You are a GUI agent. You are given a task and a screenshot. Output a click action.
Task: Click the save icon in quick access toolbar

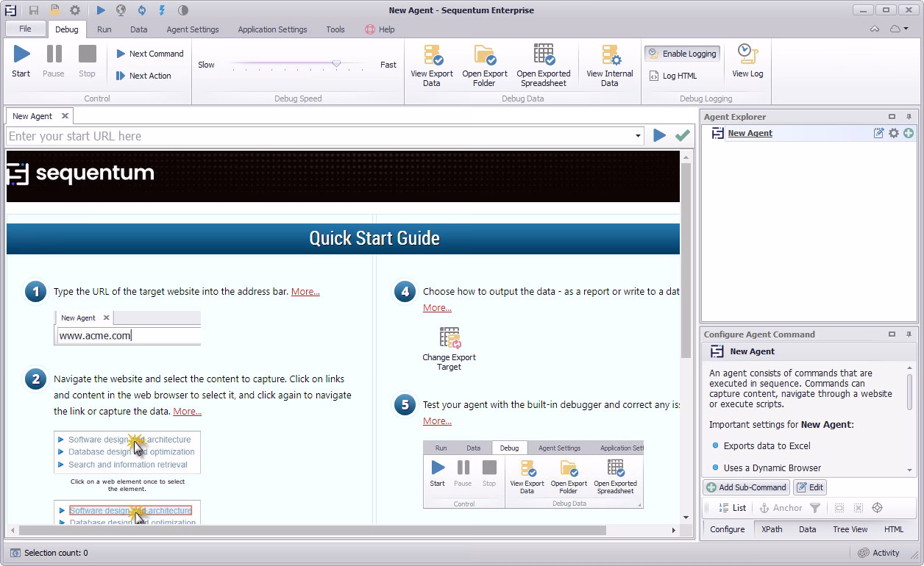coord(34,10)
